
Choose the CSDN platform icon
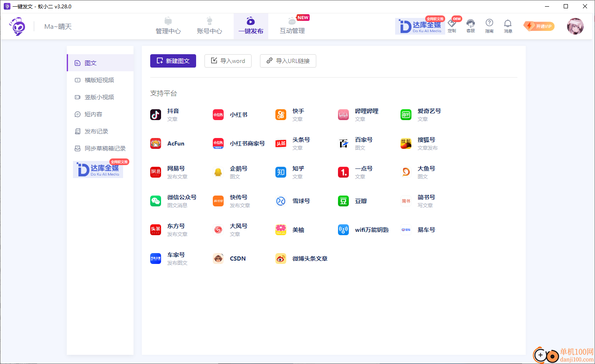[x=218, y=259]
